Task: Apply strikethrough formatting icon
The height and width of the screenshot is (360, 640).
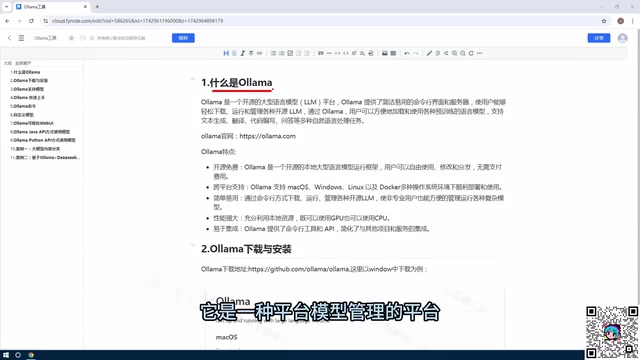Action: coord(251,53)
